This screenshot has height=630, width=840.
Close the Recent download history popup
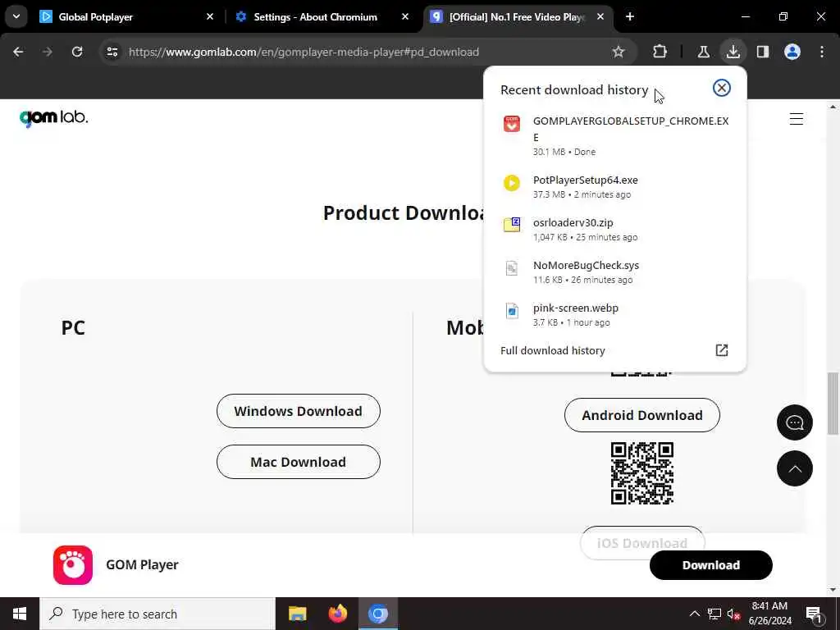(722, 88)
